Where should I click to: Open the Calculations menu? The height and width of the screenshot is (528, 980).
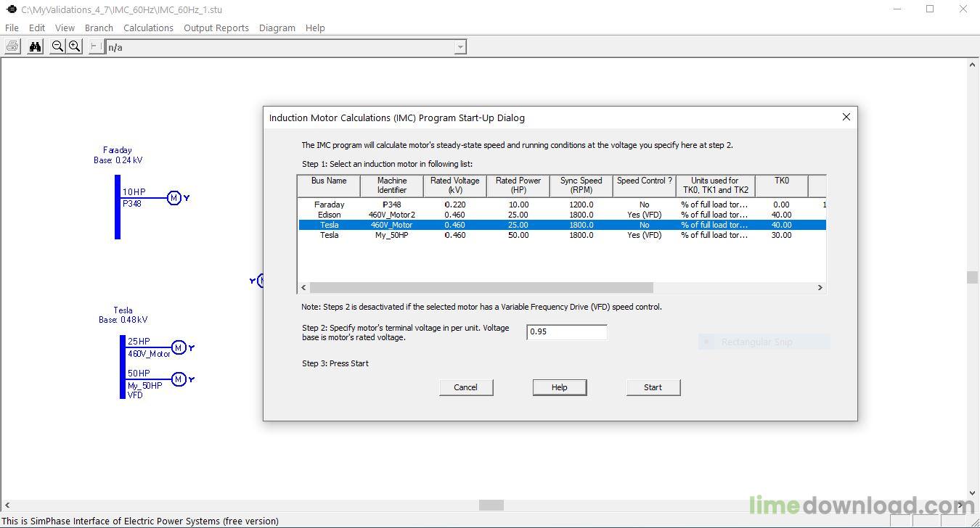coord(148,28)
